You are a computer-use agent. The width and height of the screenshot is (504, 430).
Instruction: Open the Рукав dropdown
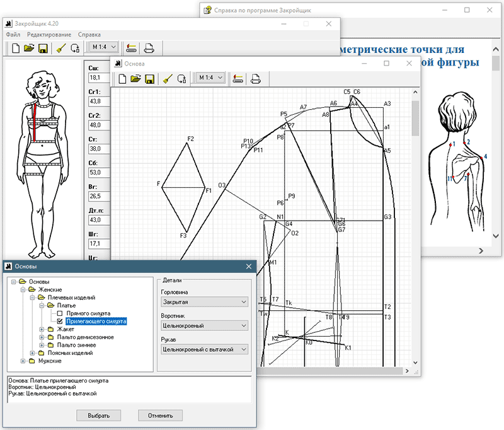204,349
